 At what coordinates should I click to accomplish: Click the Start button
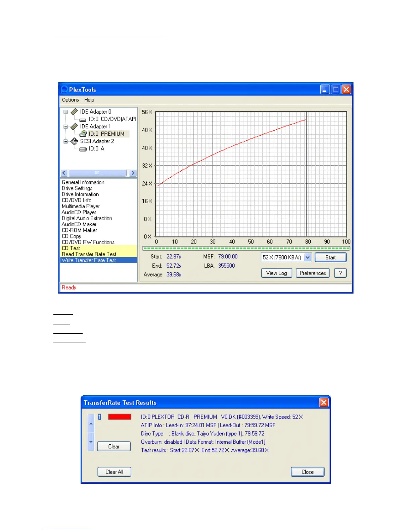click(x=330, y=257)
